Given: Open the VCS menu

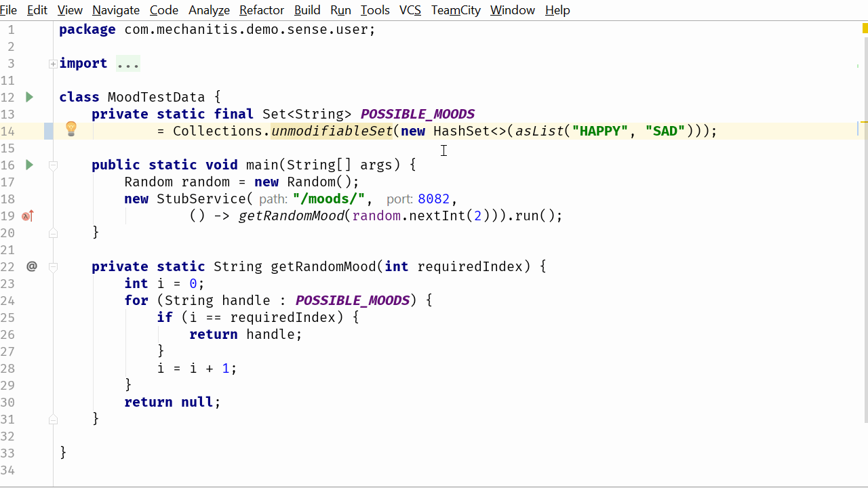Looking at the screenshot, I should (x=410, y=10).
